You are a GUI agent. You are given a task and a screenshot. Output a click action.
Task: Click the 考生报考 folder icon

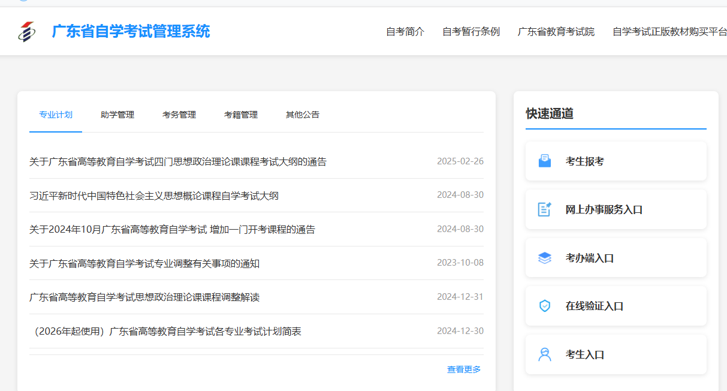tap(545, 161)
